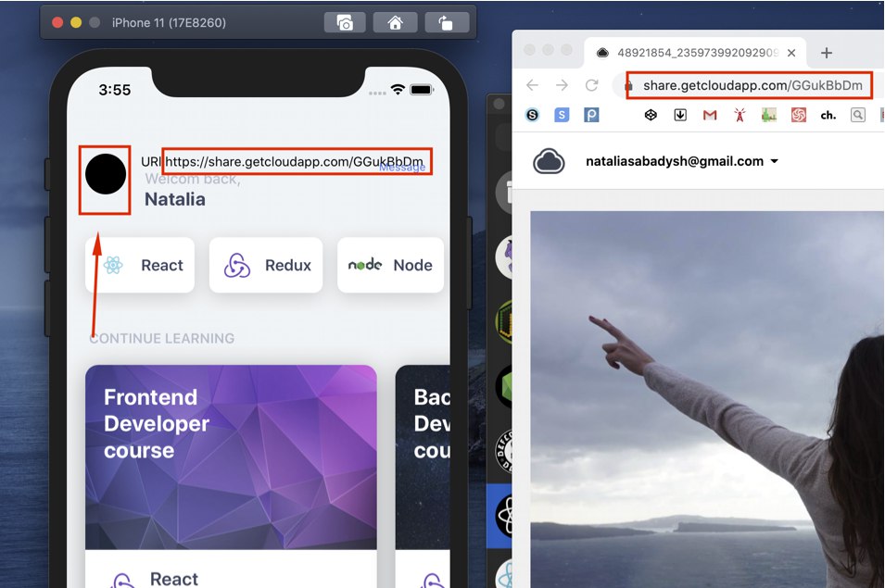
Task: Open the P bookmark icon
Action: [591, 115]
